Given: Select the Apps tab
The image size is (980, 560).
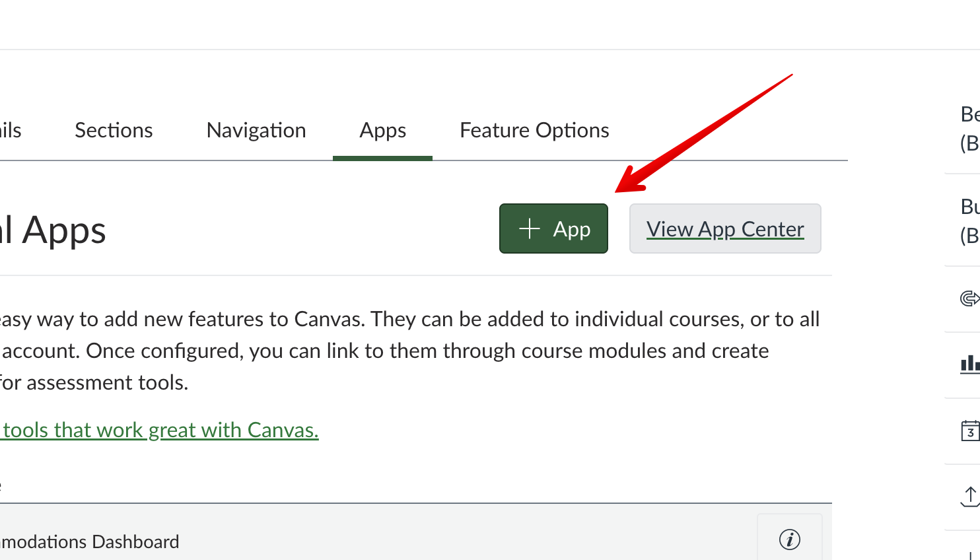Looking at the screenshot, I should [382, 131].
